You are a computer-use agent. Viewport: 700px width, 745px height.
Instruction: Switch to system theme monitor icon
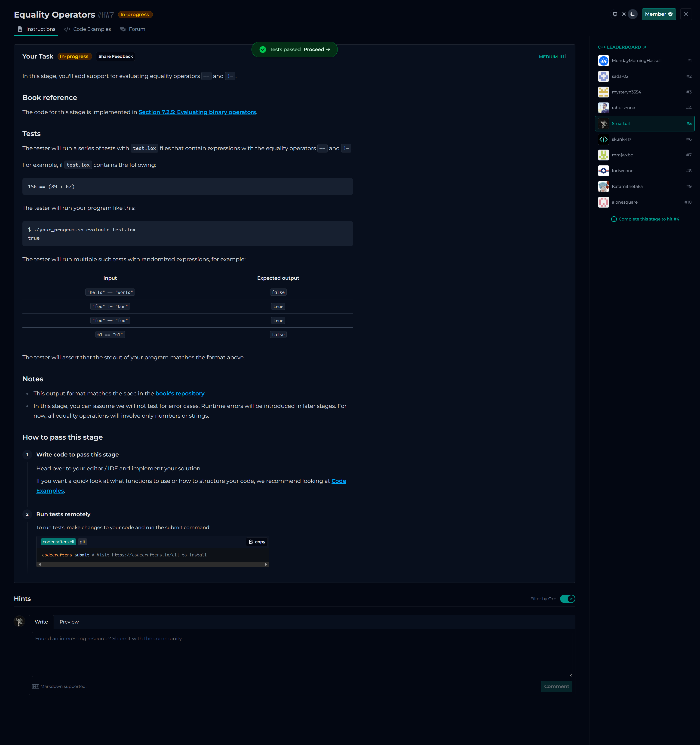coord(615,14)
